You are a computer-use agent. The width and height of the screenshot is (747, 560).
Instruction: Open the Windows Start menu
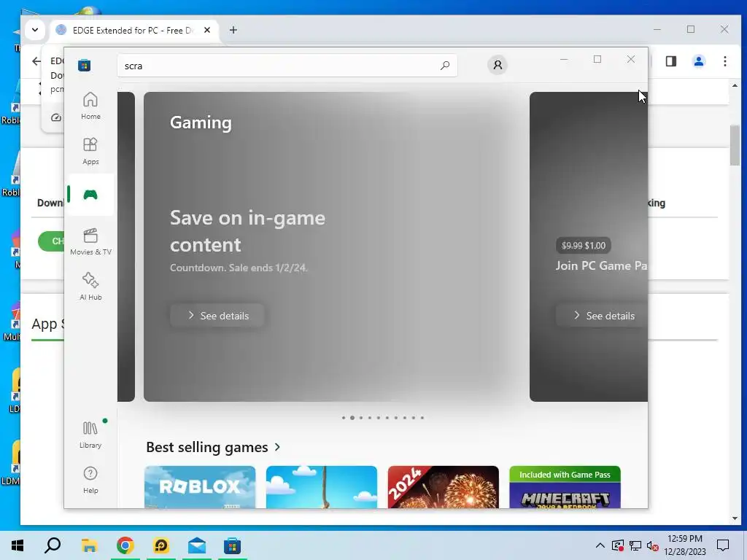click(x=18, y=545)
